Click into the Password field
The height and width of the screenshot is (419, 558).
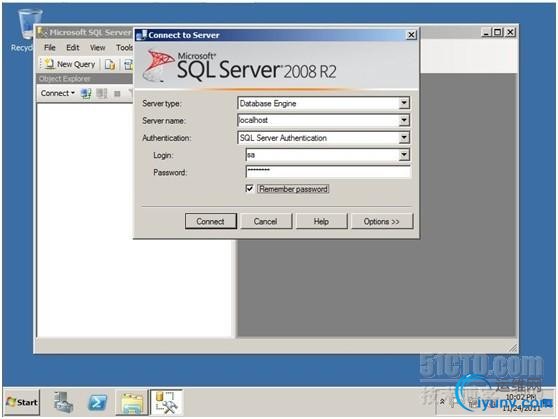(328, 172)
